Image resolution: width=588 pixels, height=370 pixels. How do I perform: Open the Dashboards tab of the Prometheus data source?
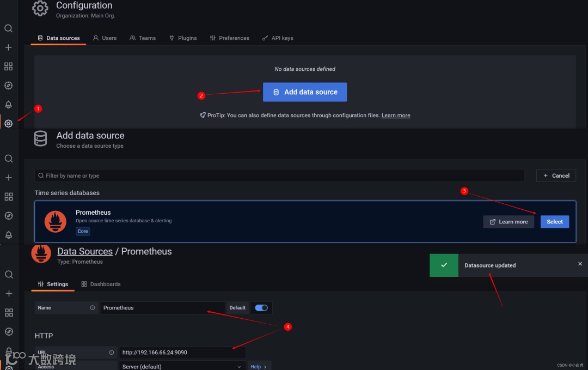pos(101,284)
